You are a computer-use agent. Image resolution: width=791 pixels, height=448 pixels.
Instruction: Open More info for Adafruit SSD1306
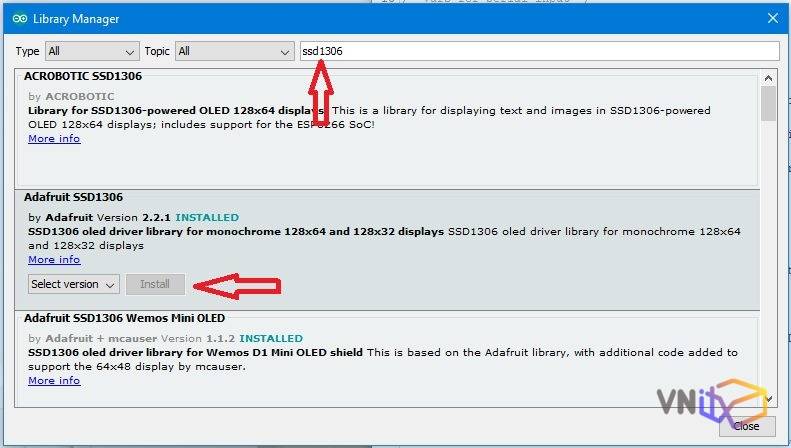click(54, 260)
